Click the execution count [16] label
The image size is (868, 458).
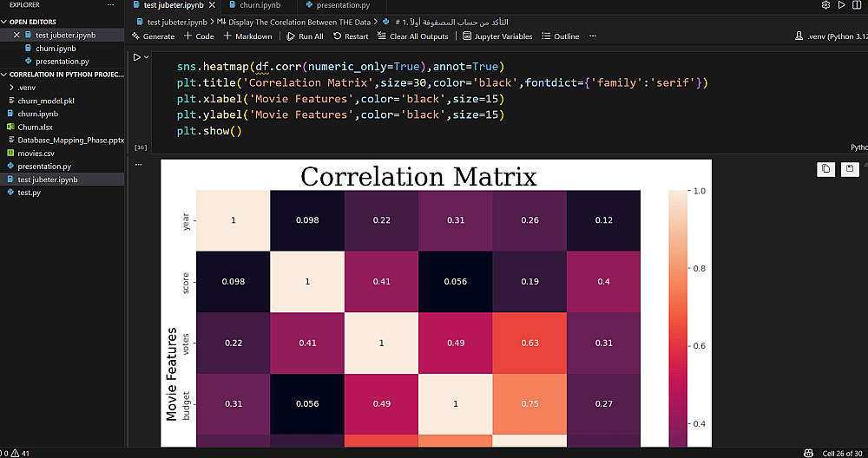[141, 147]
